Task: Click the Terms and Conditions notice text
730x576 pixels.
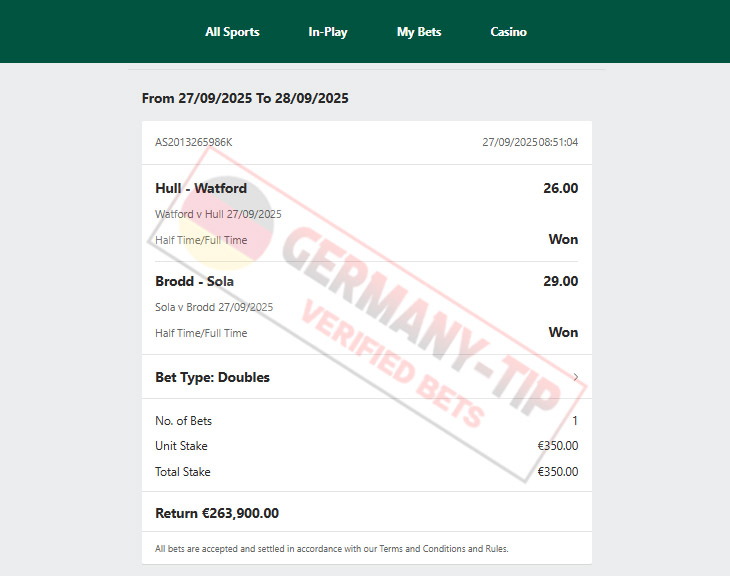Action: click(x=331, y=549)
